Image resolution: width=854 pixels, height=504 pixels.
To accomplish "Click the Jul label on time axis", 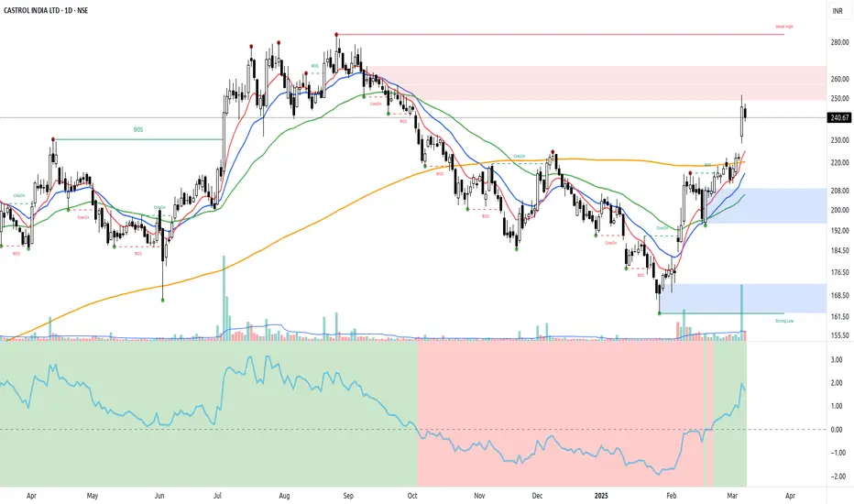I will 217,496.
